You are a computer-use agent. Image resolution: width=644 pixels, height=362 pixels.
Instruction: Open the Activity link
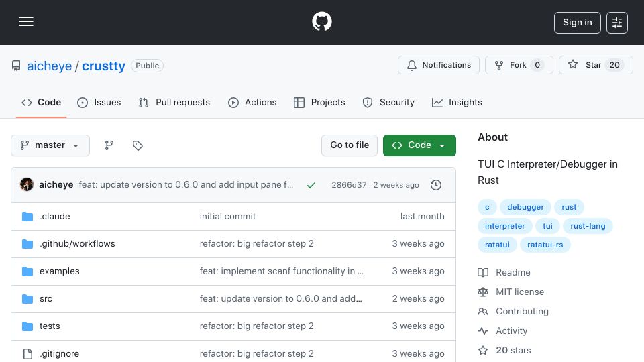(x=511, y=330)
